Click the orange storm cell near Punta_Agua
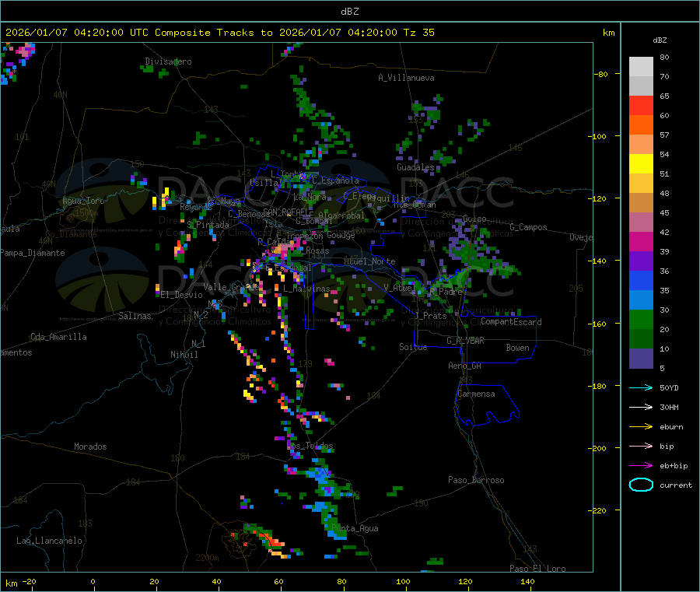 (x=270, y=541)
